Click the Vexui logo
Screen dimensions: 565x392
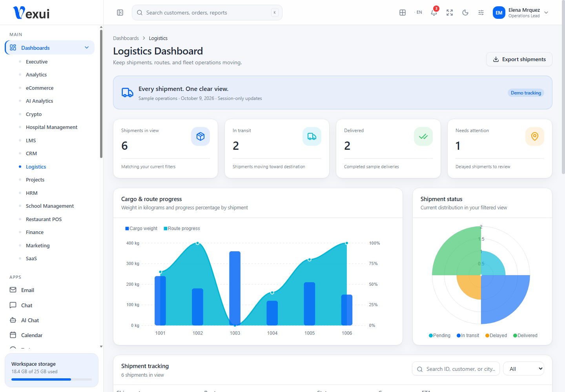point(31,13)
